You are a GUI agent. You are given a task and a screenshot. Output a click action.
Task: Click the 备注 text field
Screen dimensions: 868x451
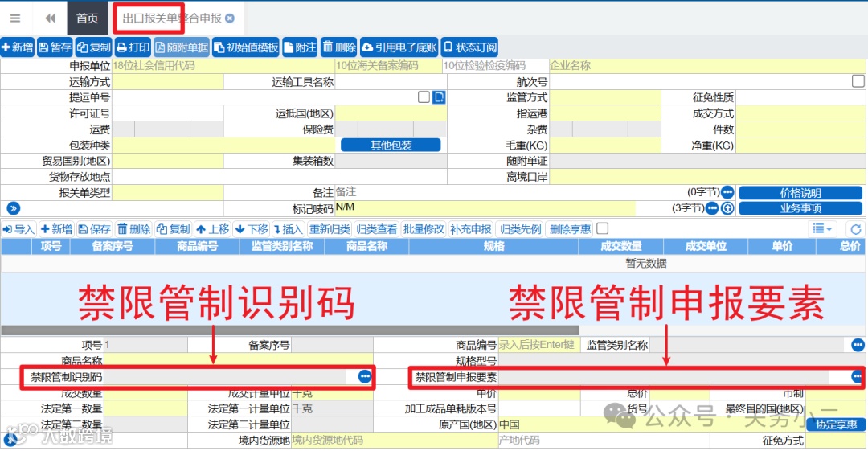(x=510, y=192)
